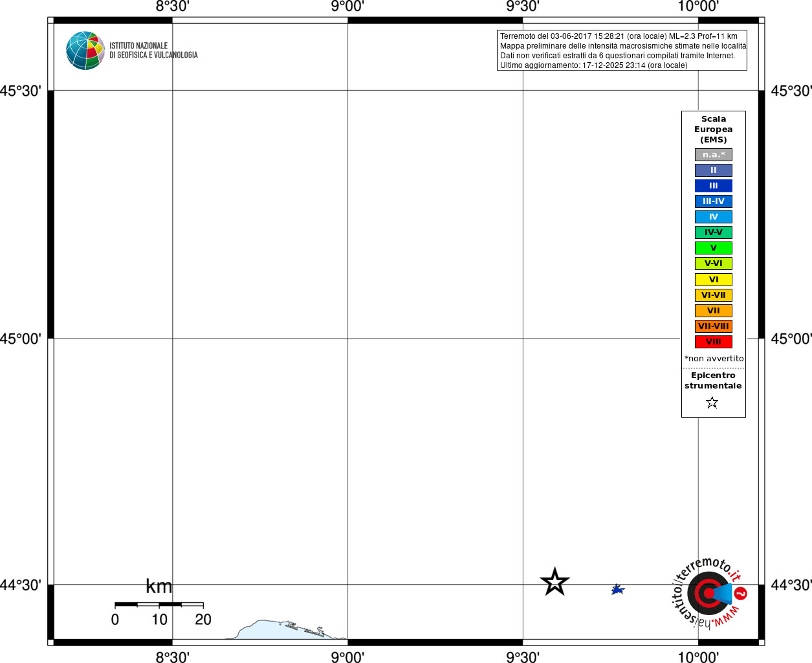Click the top 9°30' longitude label
Image resolution: width=812 pixels, height=663 pixels.
523,6
